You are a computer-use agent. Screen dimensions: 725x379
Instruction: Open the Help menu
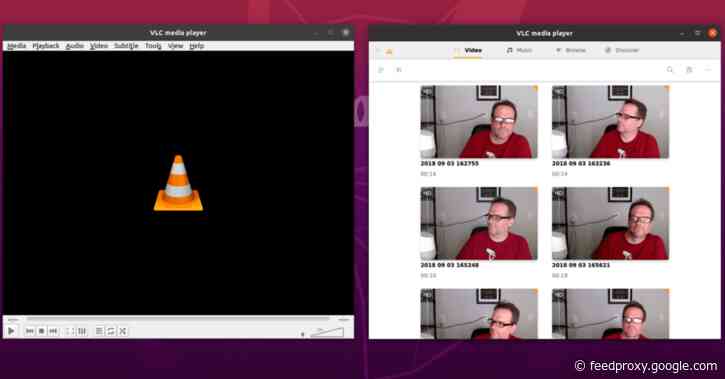click(x=197, y=46)
